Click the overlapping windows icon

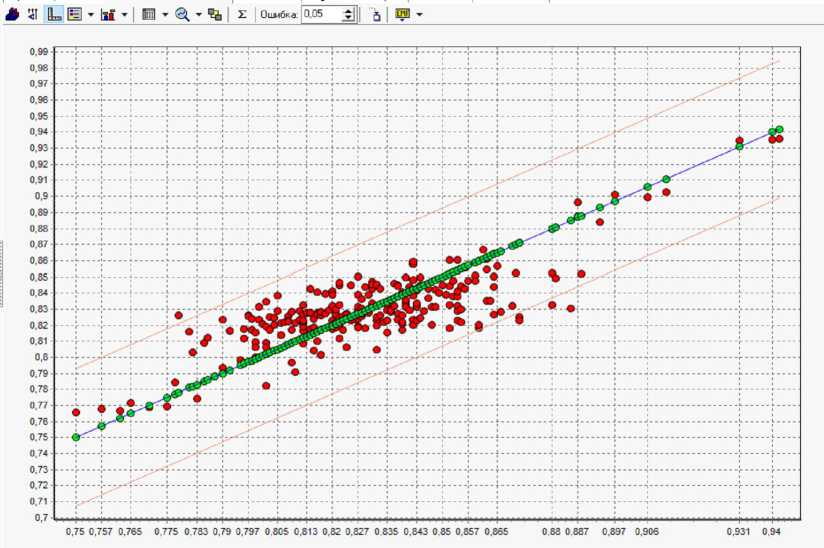coord(215,15)
